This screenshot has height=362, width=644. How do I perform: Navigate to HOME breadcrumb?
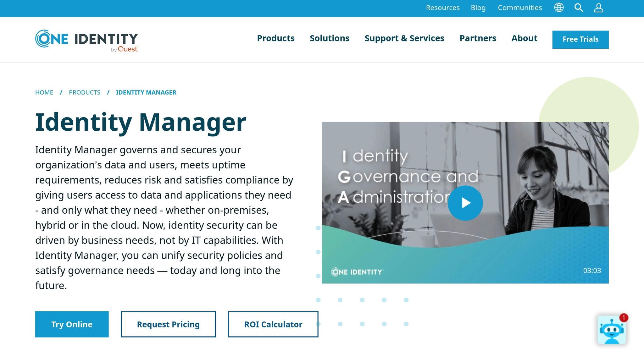[44, 92]
